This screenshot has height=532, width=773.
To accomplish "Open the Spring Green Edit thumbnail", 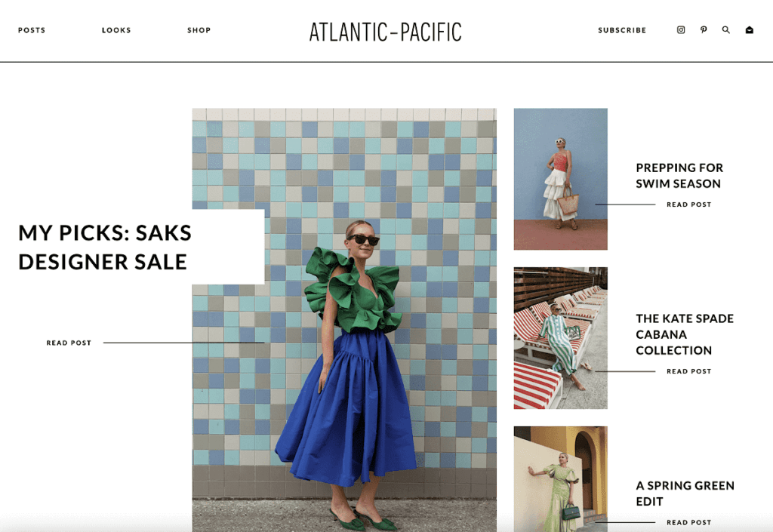I will click(561, 478).
